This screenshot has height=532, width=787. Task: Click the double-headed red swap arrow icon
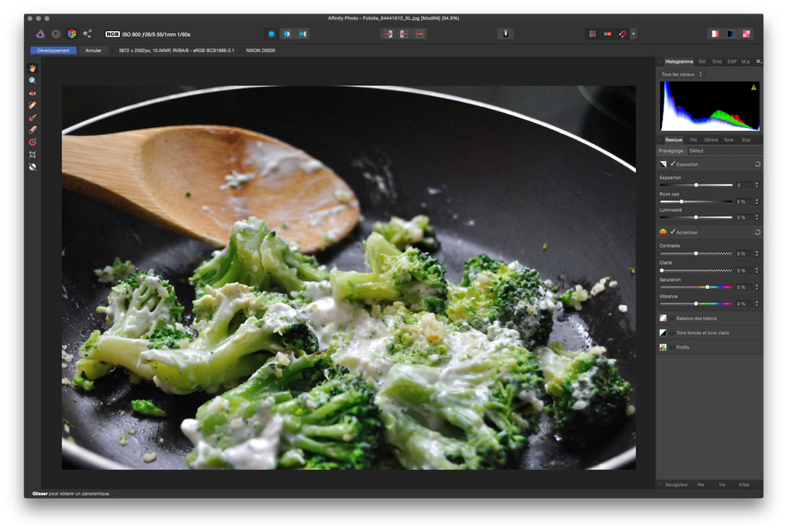click(420, 34)
